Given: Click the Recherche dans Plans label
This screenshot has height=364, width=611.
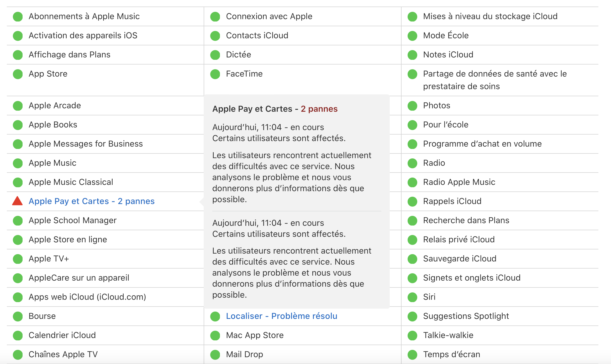Looking at the screenshot, I should coord(466,220).
